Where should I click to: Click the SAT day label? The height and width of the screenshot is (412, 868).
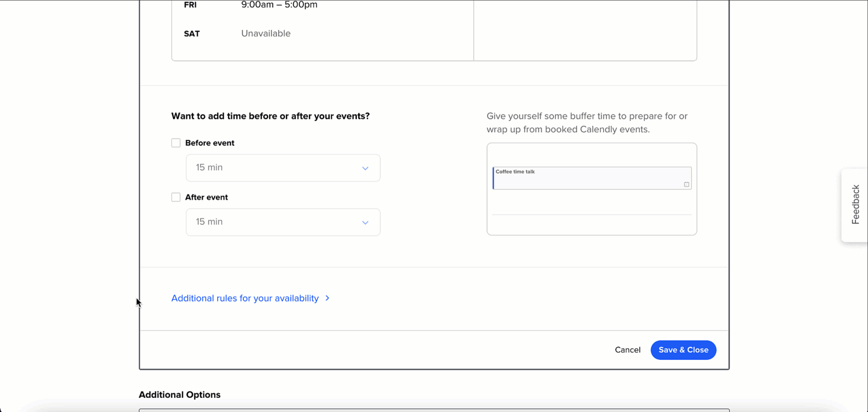pos(192,34)
